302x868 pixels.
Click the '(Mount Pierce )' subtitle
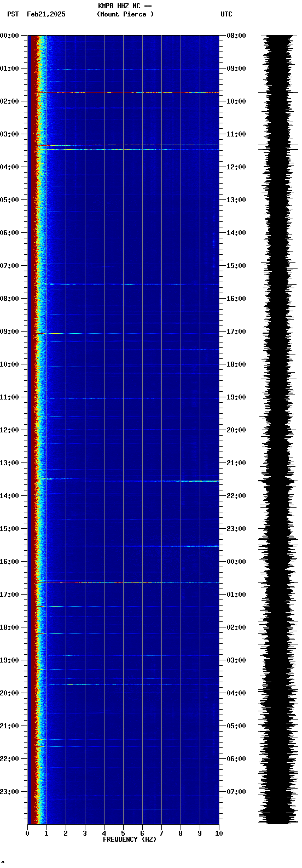[125, 14]
